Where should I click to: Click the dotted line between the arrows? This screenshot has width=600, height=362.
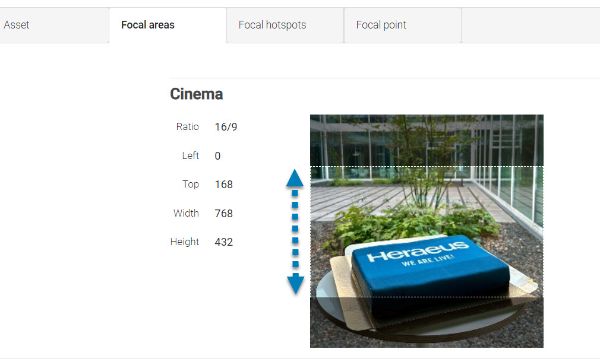point(295,230)
